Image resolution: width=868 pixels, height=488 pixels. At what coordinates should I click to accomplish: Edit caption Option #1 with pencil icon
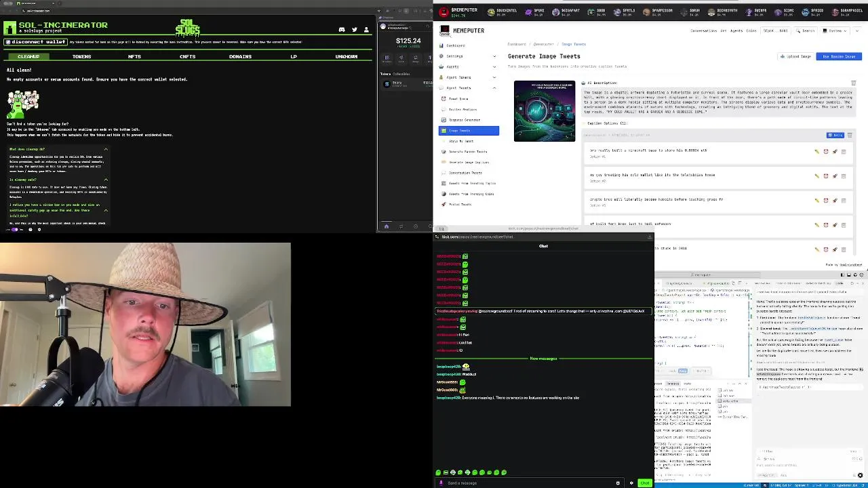pyautogui.click(x=816, y=151)
